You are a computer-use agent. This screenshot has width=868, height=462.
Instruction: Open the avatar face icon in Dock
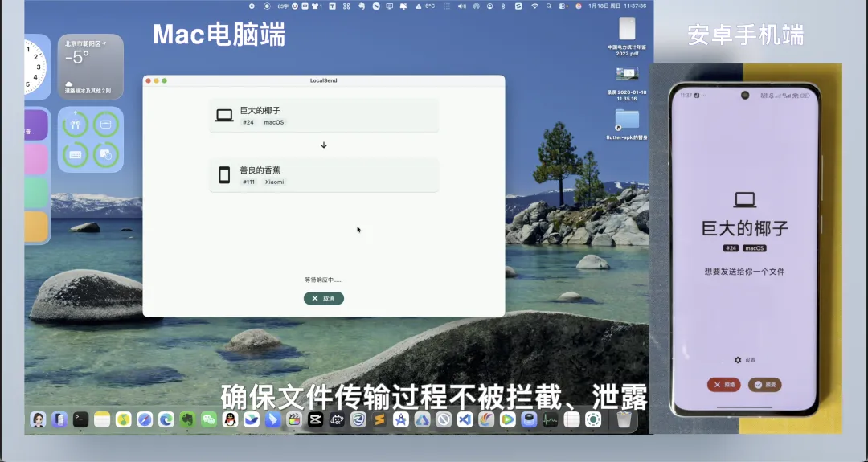click(x=39, y=420)
